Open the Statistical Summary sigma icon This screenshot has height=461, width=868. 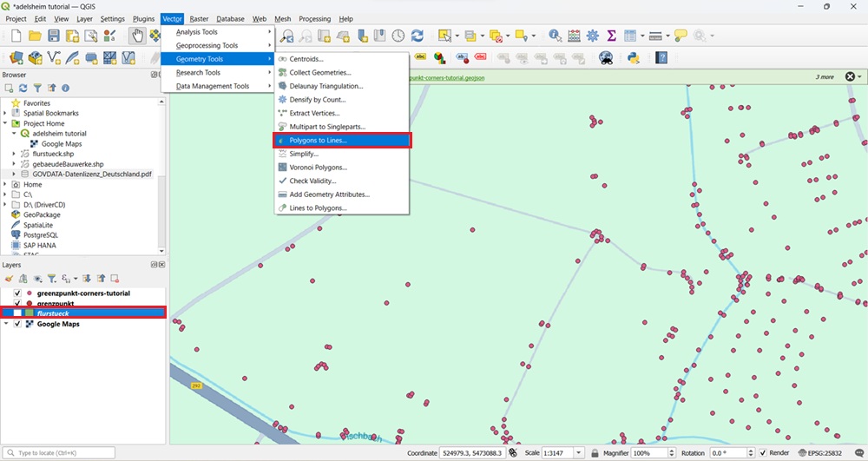pos(612,36)
